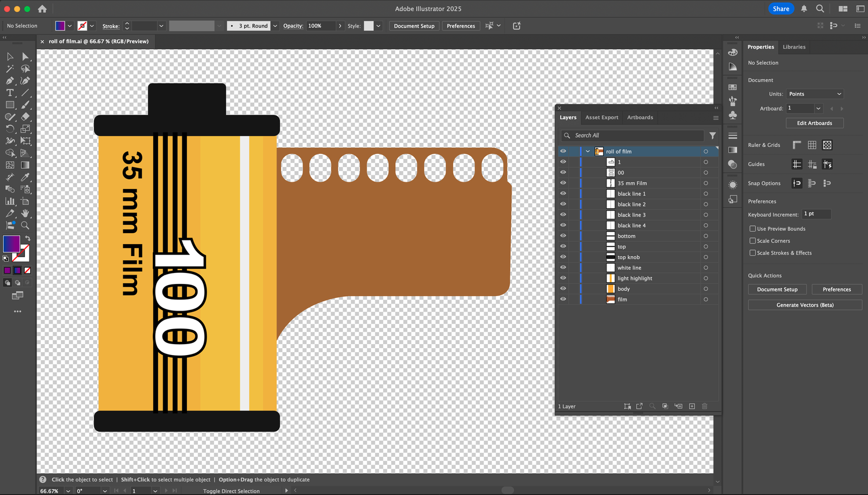Image resolution: width=868 pixels, height=495 pixels.
Task: Toggle visibility of the film layer
Action: [x=563, y=299]
